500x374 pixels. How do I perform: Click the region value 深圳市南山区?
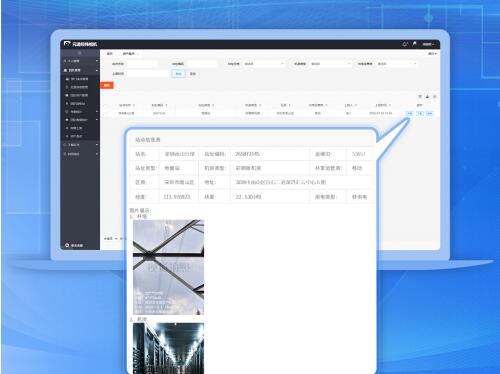click(179, 182)
